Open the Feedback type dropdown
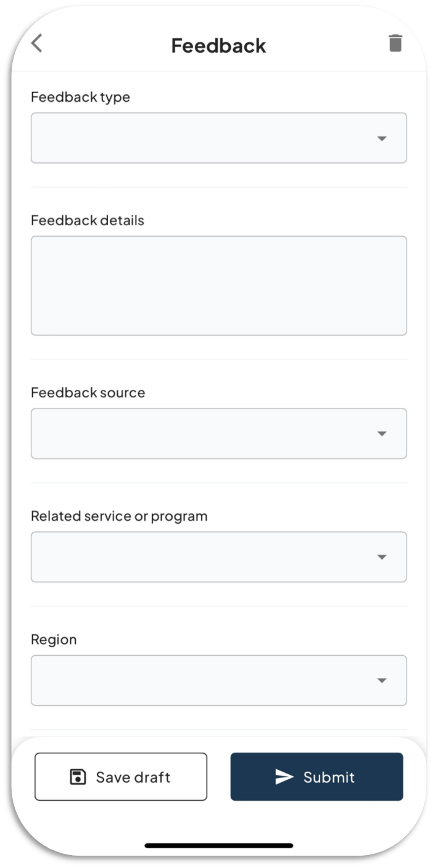433x868 pixels. click(218, 138)
